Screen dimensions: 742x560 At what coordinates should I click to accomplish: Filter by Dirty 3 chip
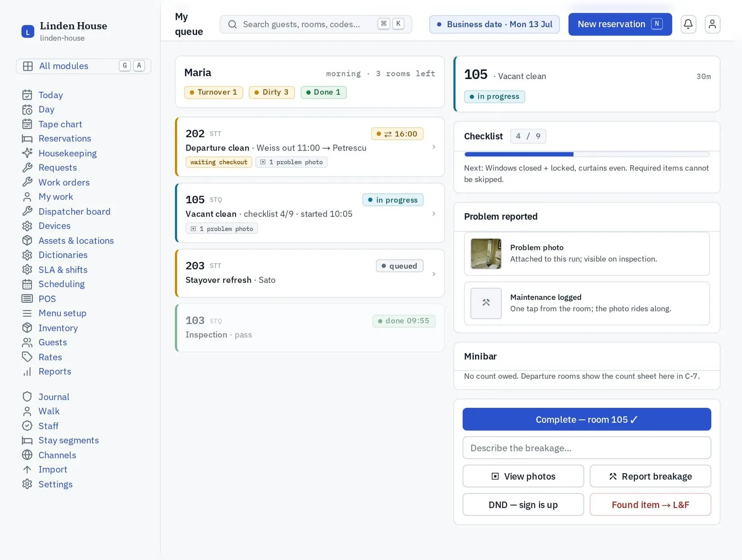[x=271, y=92]
